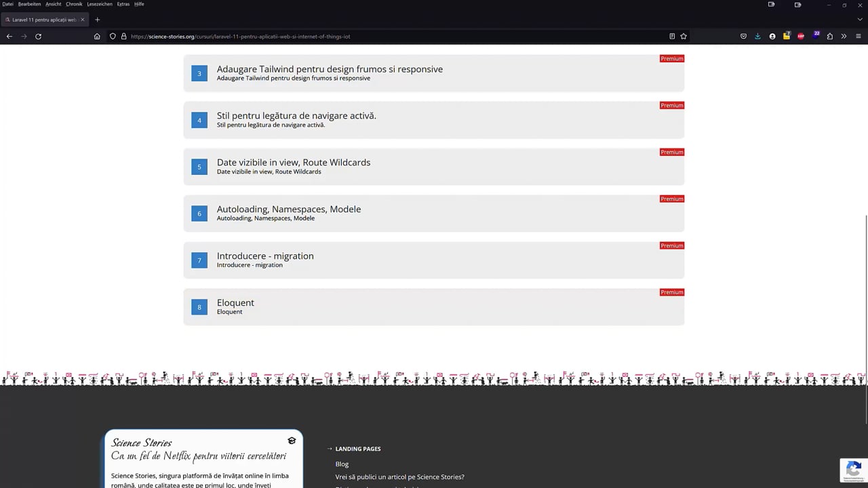The width and height of the screenshot is (868, 488).
Task: Open the Extras menu
Action: coord(123,4)
